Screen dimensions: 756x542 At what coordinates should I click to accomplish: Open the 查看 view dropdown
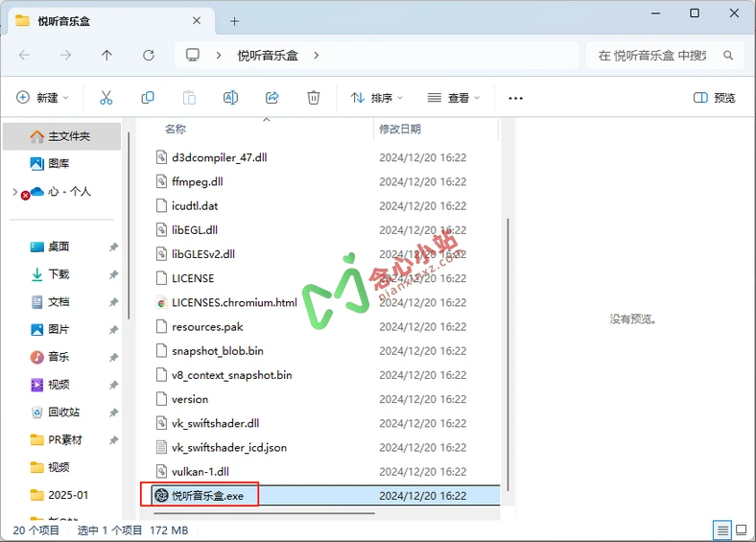coord(454,98)
